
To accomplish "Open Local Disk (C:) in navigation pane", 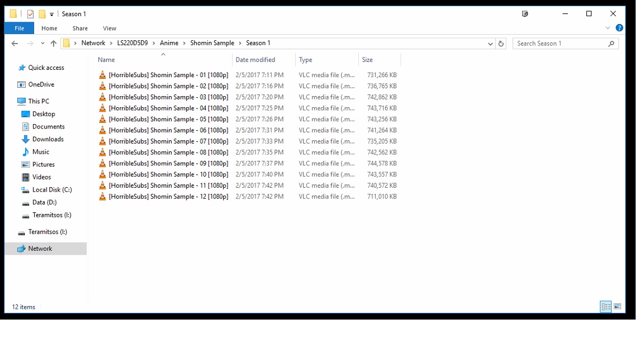I will tap(52, 190).
